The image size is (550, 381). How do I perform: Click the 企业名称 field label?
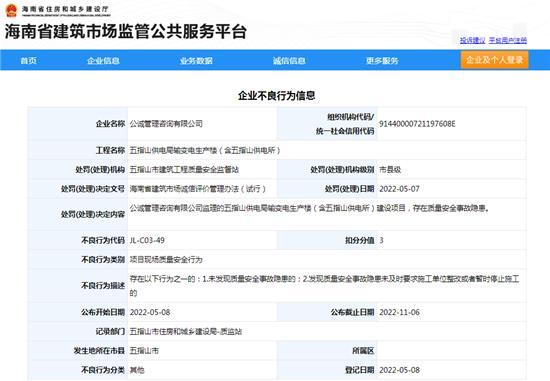[110, 123]
